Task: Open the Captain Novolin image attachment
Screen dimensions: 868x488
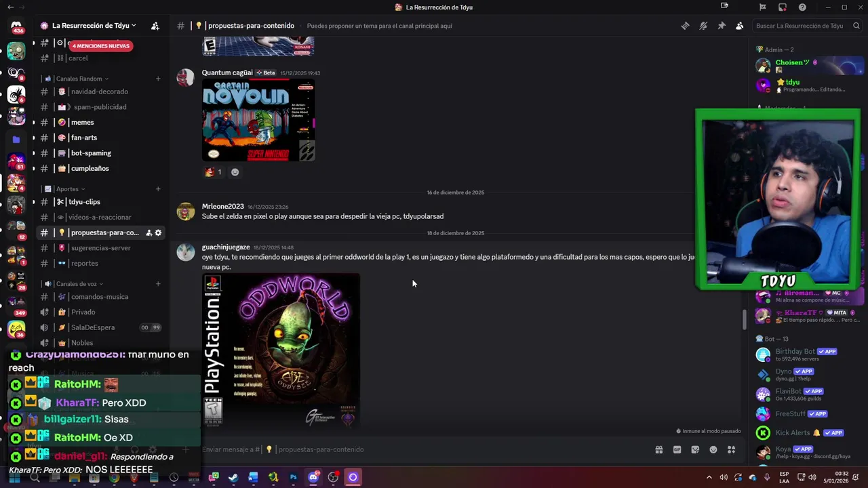Action: 258,120
